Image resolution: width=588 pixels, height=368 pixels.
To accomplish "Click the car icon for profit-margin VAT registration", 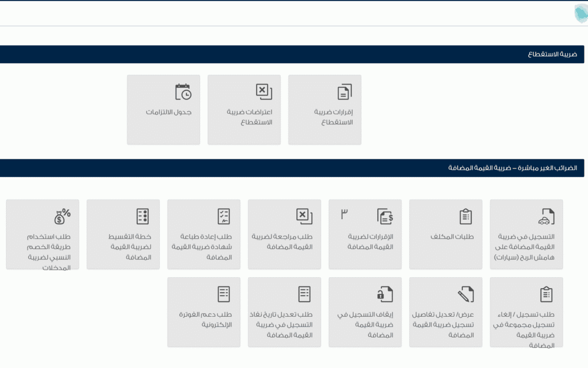I will pos(546,217).
